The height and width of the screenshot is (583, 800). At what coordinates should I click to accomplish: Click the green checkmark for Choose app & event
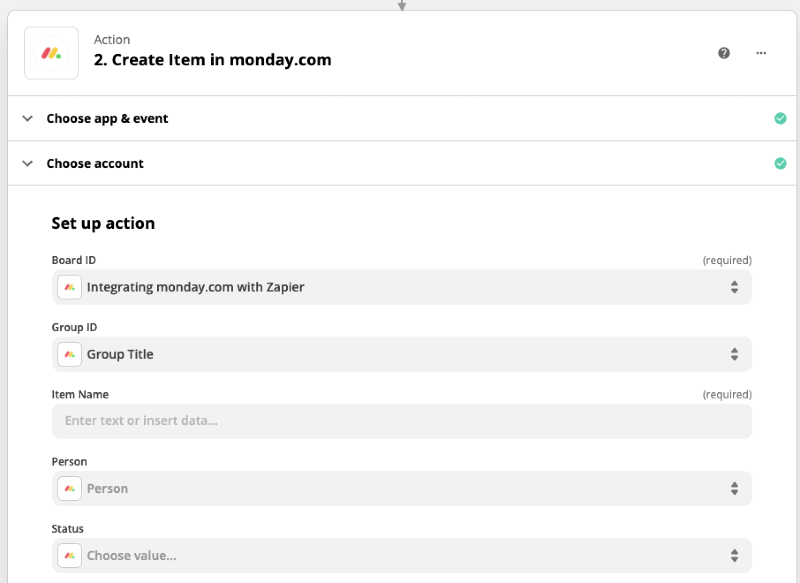[x=780, y=118]
